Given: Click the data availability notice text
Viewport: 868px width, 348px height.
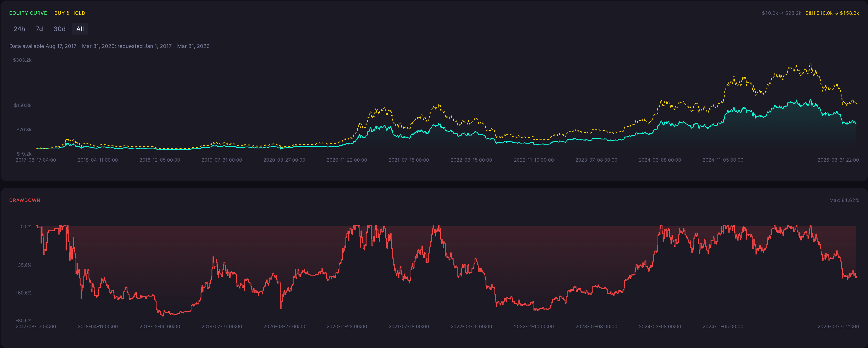Looking at the screenshot, I should 109,46.
